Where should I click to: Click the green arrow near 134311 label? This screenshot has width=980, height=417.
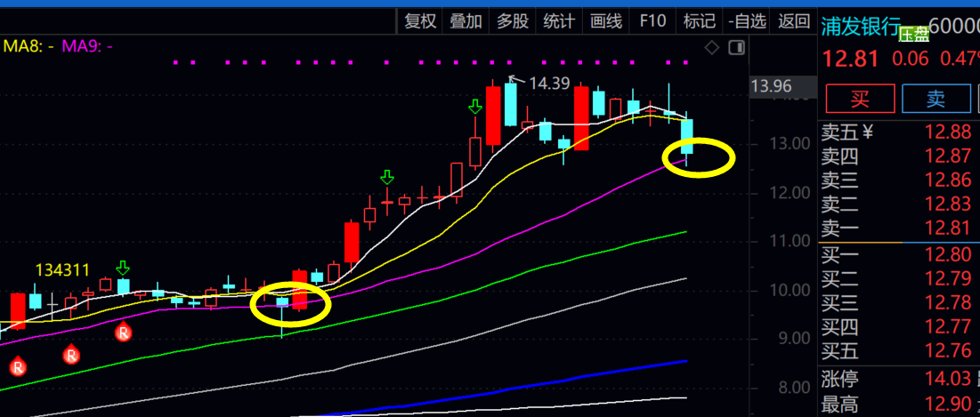click(x=123, y=268)
